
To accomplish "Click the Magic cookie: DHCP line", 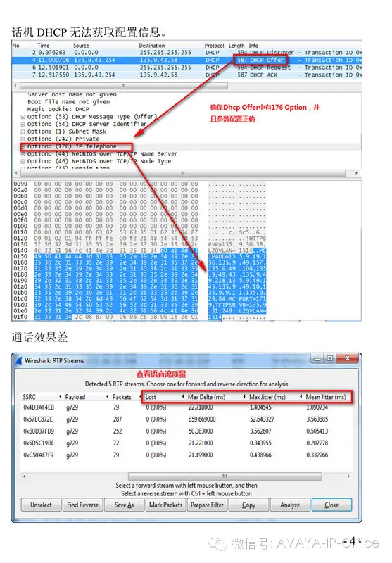I will pyautogui.click(x=58, y=109).
